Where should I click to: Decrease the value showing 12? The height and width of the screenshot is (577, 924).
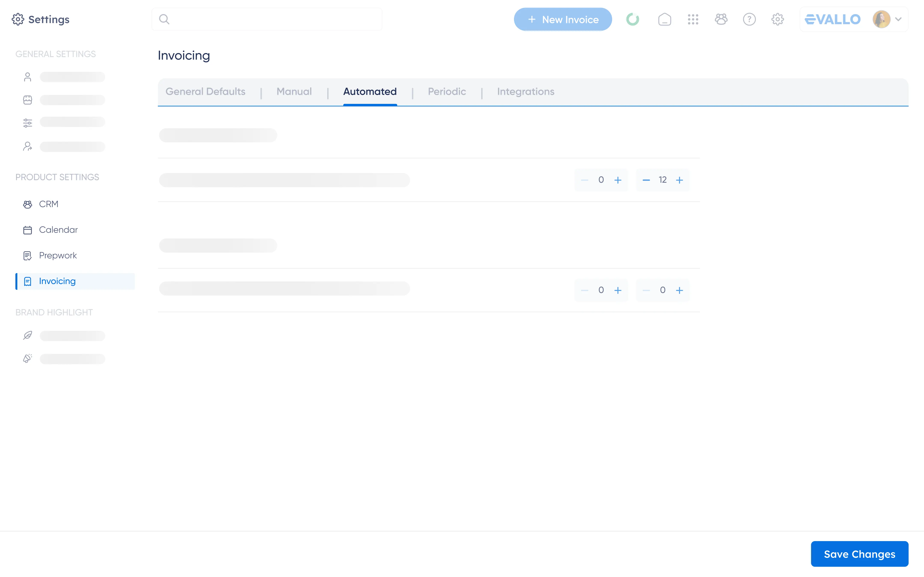(646, 180)
